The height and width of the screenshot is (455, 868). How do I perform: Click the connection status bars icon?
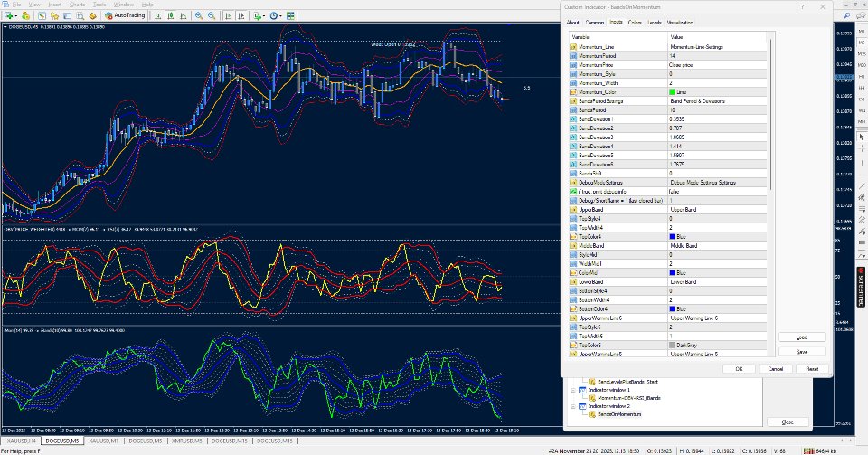click(x=808, y=451)
